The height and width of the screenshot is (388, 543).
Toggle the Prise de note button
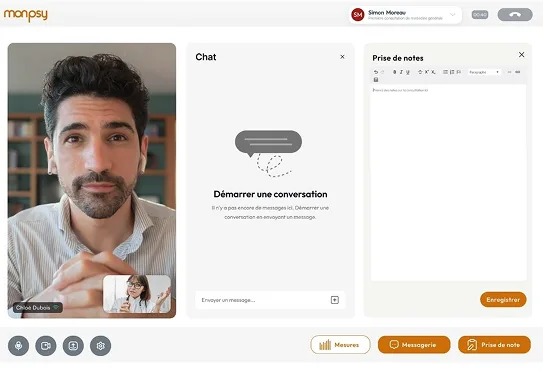[x=494, y=345]
